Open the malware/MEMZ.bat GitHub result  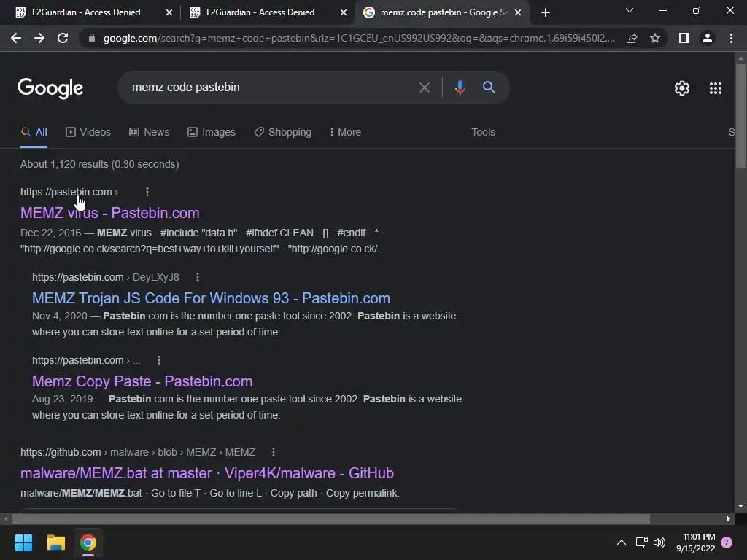206,473
